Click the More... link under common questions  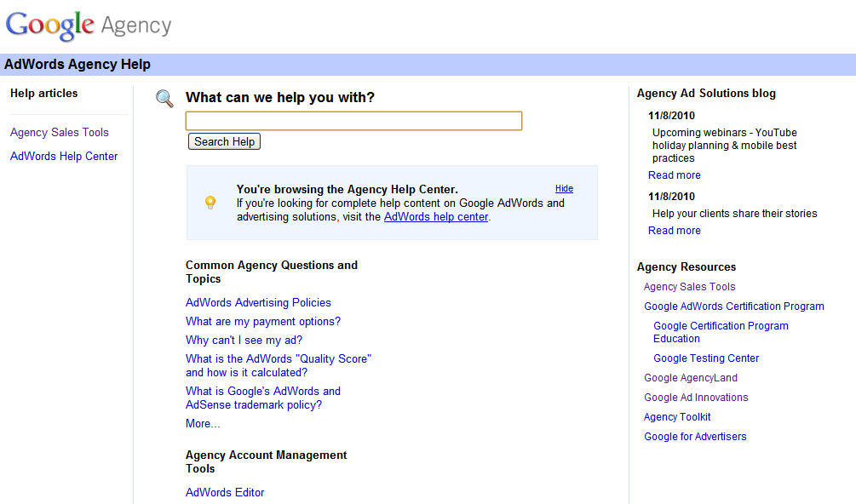[203, 424]
